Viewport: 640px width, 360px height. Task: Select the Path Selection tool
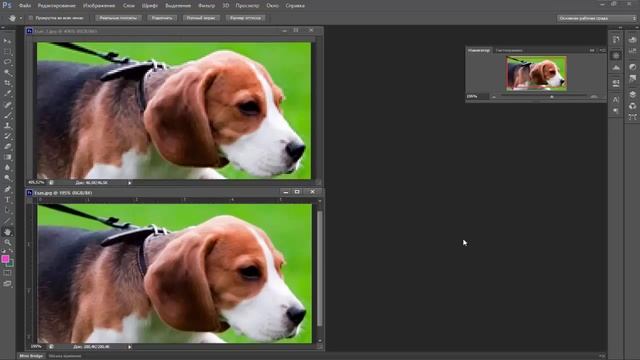point(7,210)
